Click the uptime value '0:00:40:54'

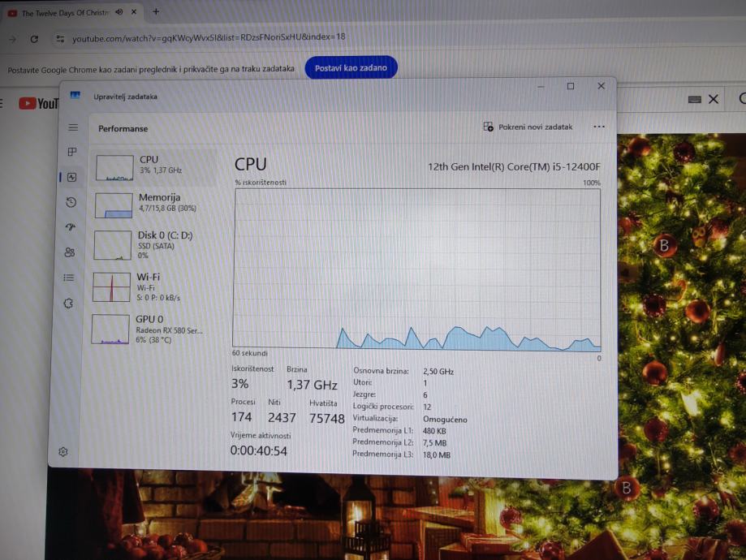(259, 450)
